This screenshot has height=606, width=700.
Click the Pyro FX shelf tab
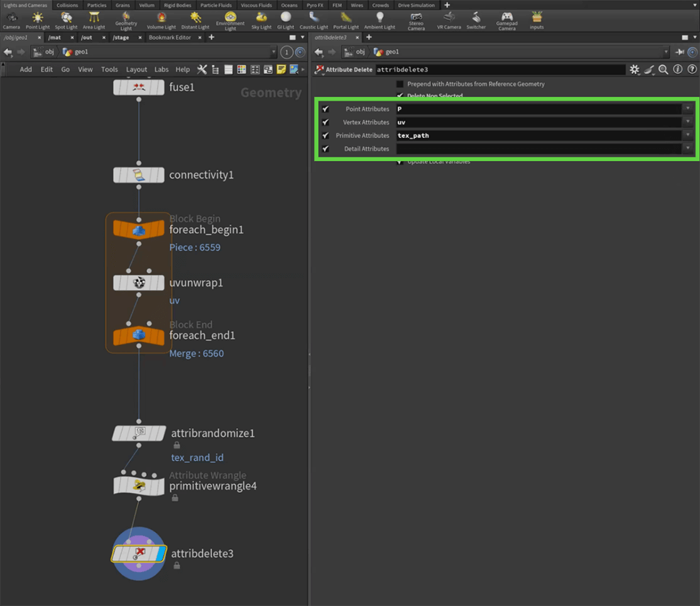point(315,5)
